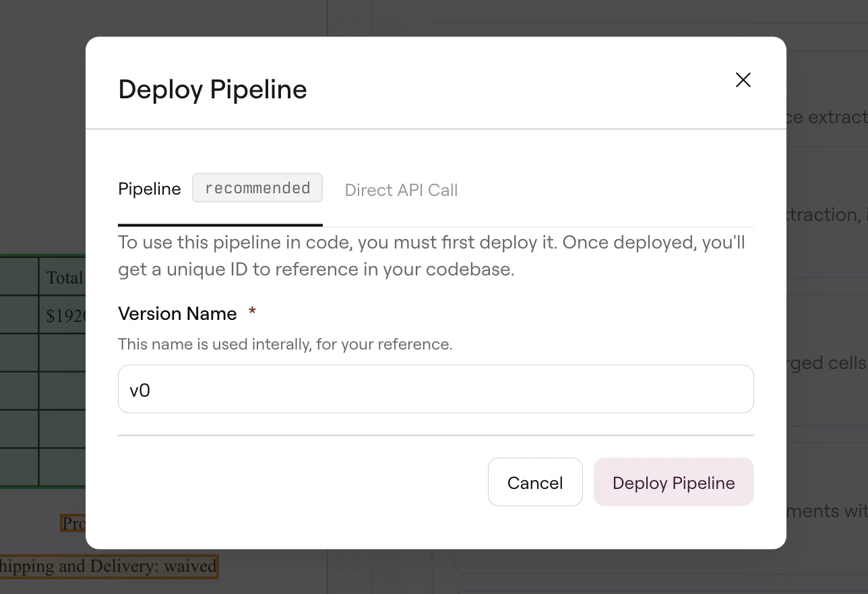Click the Deploy Pipeline button
This screenshot has height=594, width=868.
coord(673,482)
